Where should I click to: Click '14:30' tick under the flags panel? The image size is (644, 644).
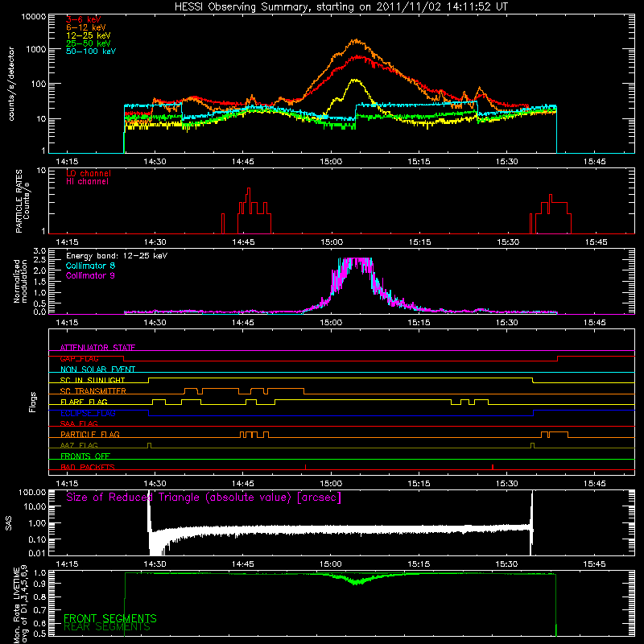(155, 484)
